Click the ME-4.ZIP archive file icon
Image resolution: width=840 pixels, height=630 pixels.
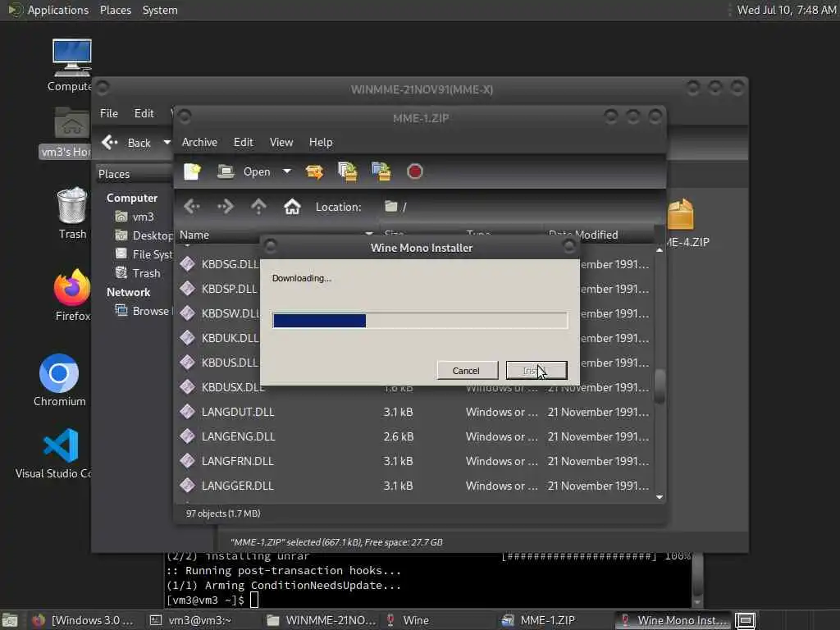tap(681, 214)
